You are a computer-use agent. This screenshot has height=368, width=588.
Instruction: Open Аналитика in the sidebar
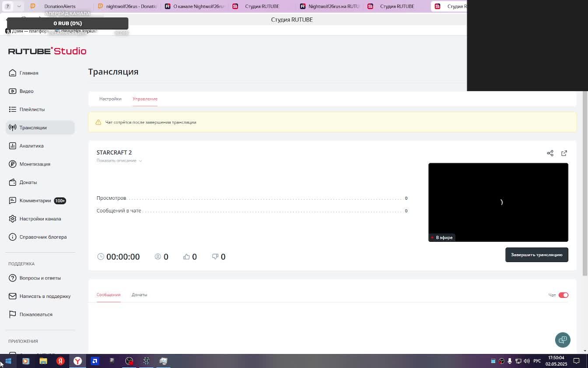tap(31, 146)
